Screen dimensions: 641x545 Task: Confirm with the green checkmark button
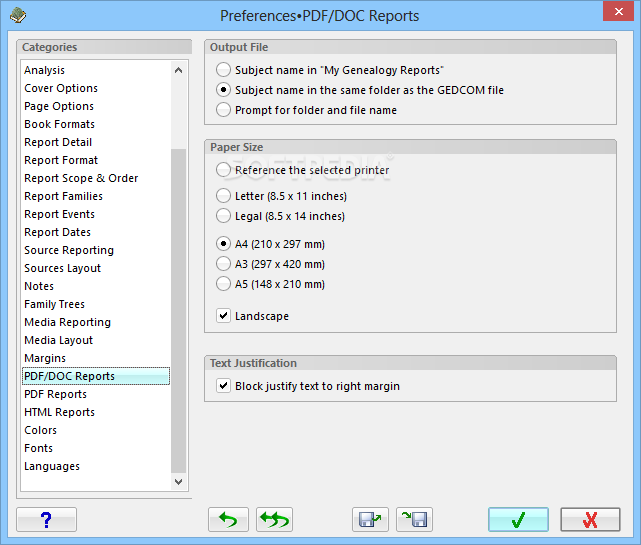(518, 519)
